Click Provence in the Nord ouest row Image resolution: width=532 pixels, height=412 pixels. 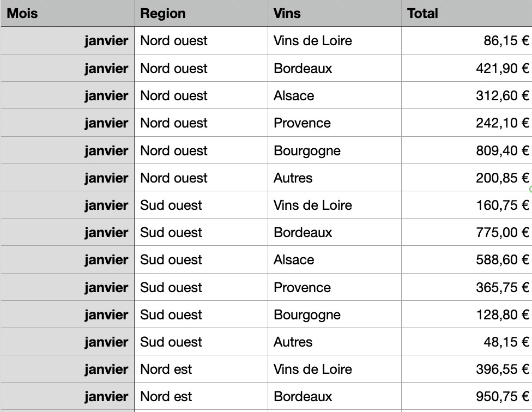pyautogui.click(x=302, y=123)
